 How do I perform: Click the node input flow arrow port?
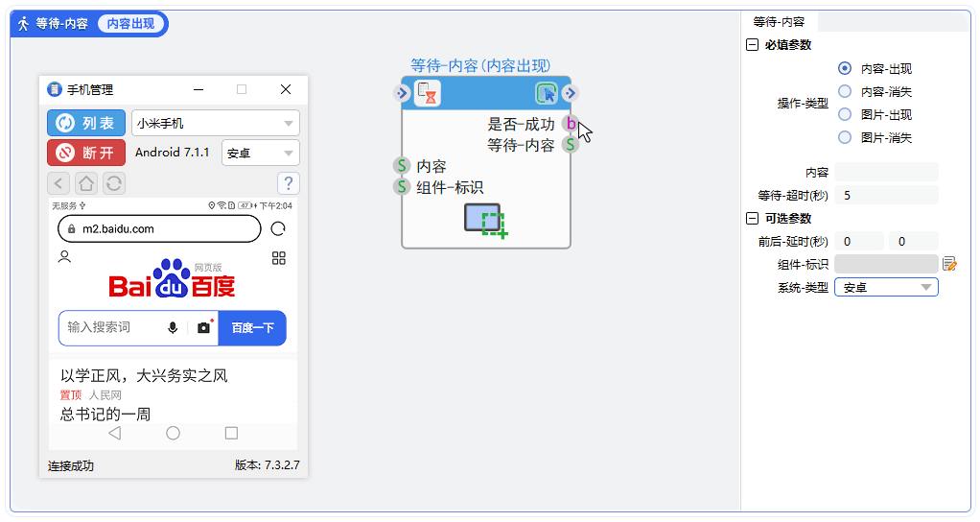click(401, 93)
